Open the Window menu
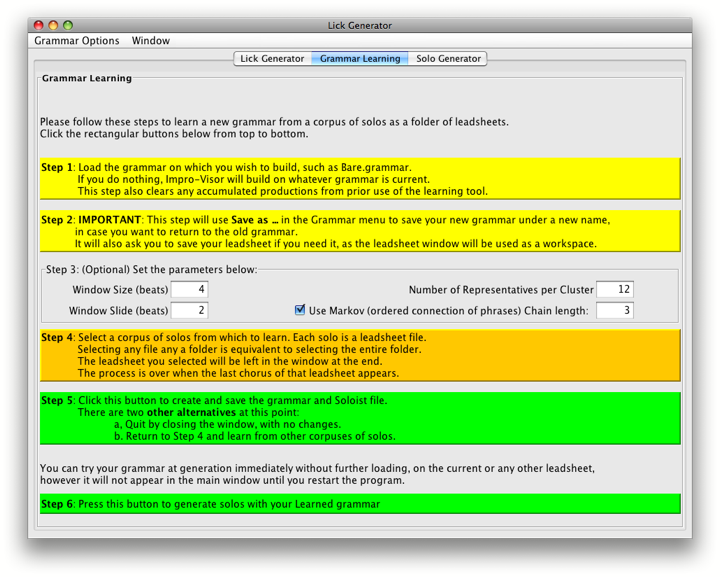The image size is (720, 577). tap(151, 41)
